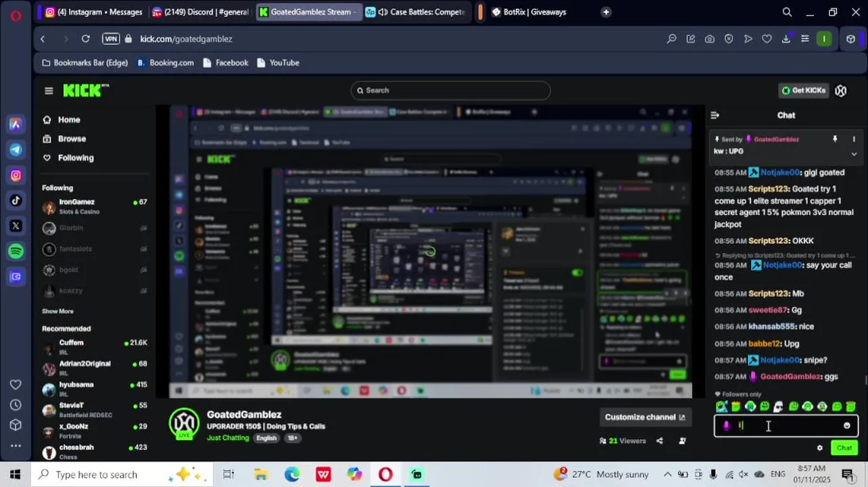868x487 pixels.
Task: Insert the first quick emote in the row
Action: [721, 407]
